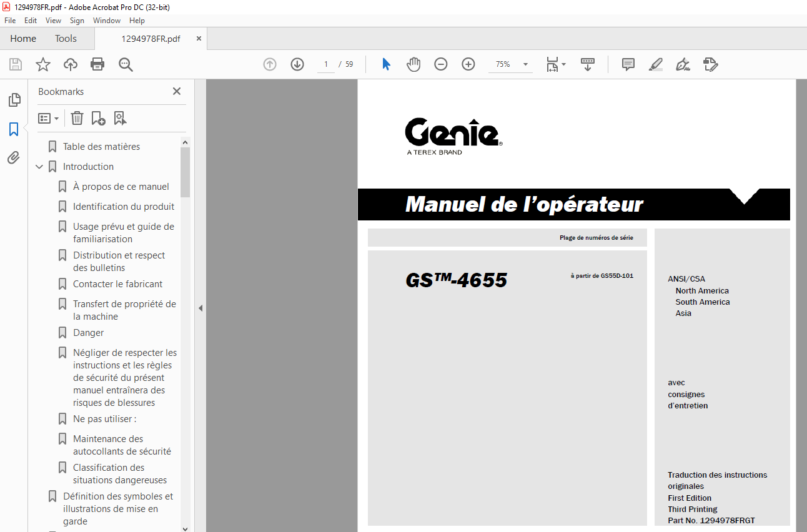Viewport: 807px width, 532px height.
Task: Go to Contacter le fabricant bookmark
Action: point(117,284)
